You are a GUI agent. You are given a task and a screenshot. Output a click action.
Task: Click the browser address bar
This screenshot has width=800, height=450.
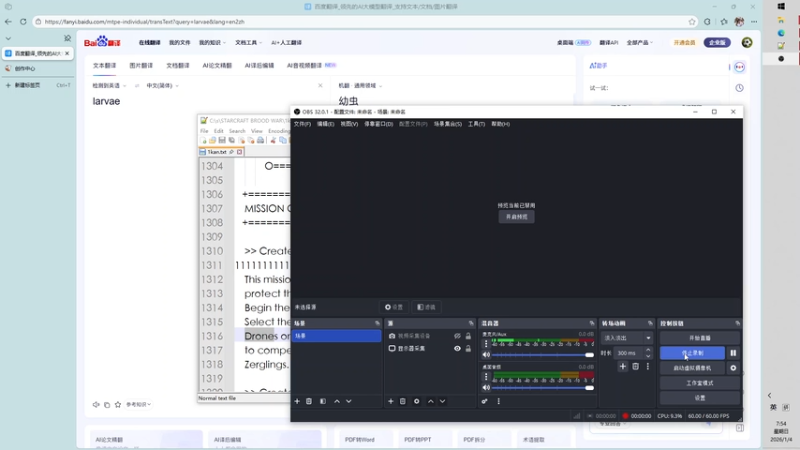point(365,22)
